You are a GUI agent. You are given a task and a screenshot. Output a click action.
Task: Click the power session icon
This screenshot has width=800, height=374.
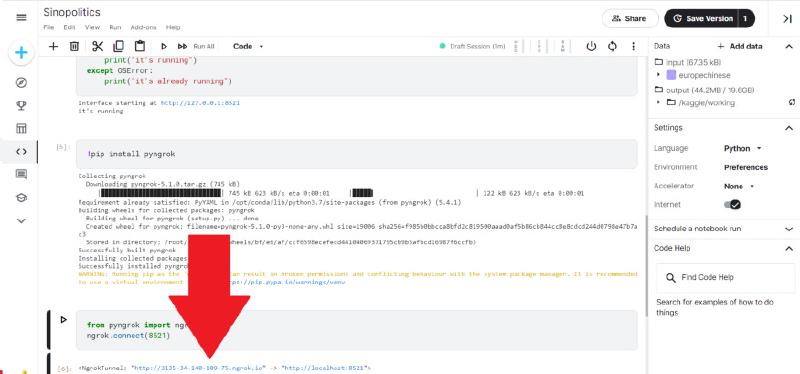click(591, 46)
